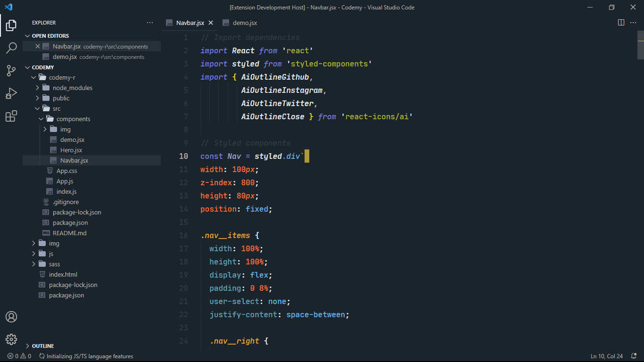The width and height of the screenshot is (644, 362).
Task: Click 'react-icons/ai' import string
Action: 377,116
